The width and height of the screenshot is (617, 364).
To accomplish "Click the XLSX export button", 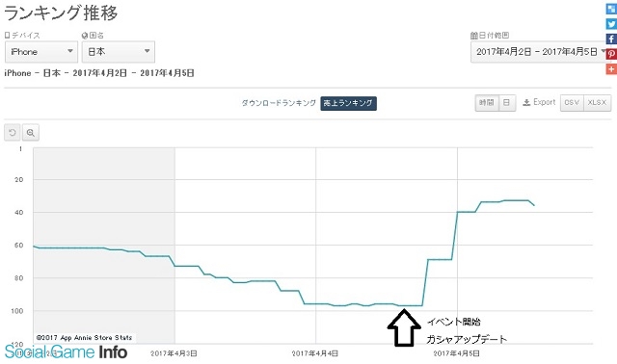I will point(597,103).
